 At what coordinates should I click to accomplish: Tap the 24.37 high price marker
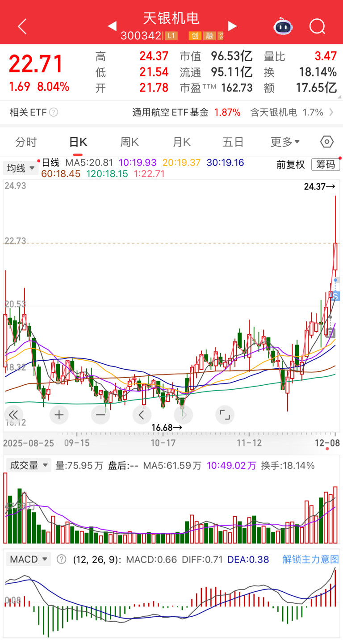click(x=319, y=187)
